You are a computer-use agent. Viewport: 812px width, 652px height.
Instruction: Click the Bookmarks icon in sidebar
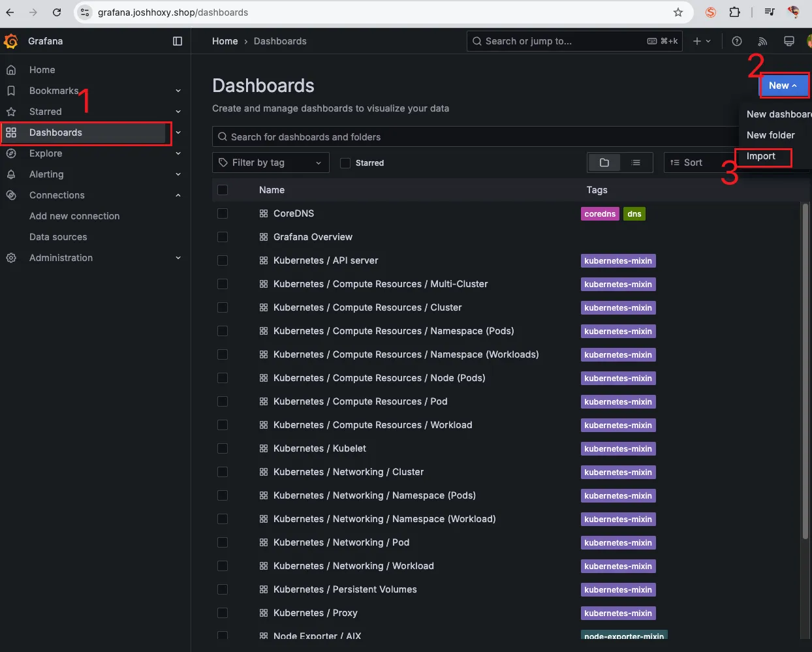coord(11,91)
